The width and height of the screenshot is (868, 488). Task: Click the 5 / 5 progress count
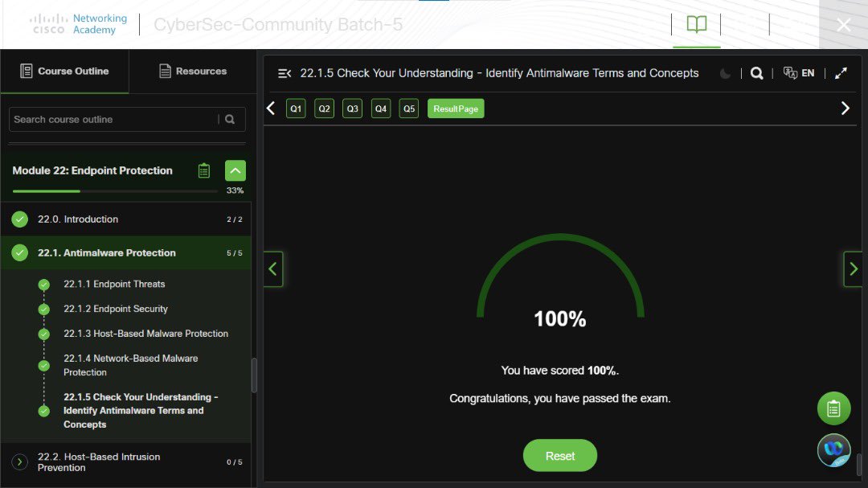tap(234, 253)
